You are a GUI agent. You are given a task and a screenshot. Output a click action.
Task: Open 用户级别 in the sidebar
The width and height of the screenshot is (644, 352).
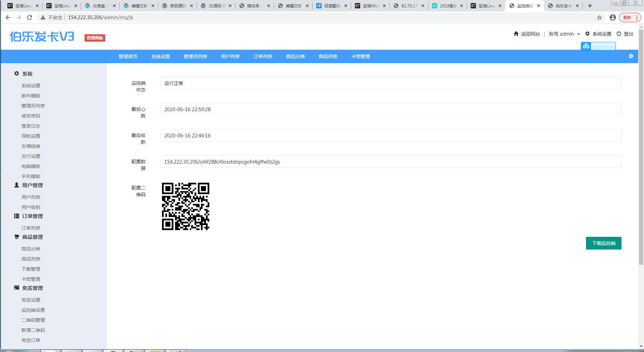(31, 207)
